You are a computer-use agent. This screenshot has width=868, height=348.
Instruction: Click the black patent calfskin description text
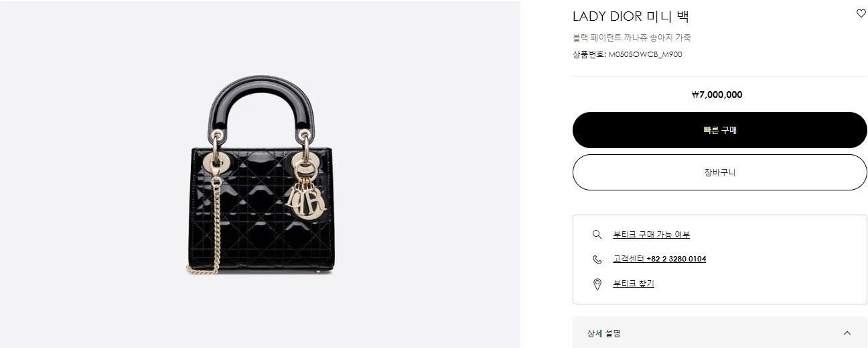[x=632, y=38]
